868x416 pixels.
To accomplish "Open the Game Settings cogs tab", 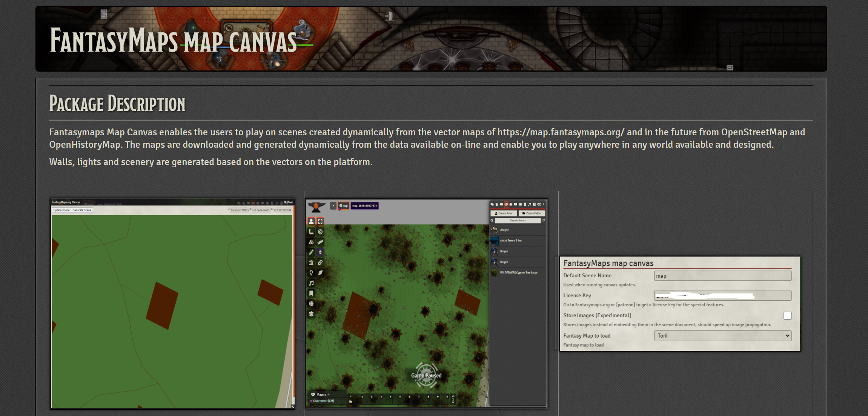I will [539, 204].
